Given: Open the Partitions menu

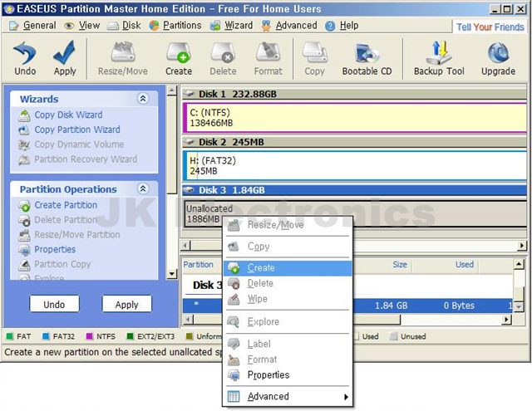Looking at the screenshot, I should (175, 26).
